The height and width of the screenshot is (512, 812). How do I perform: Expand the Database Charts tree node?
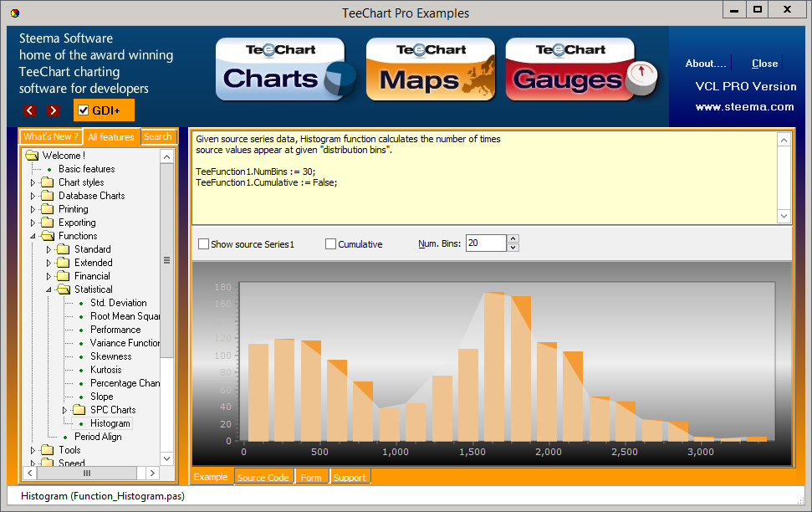33,197
